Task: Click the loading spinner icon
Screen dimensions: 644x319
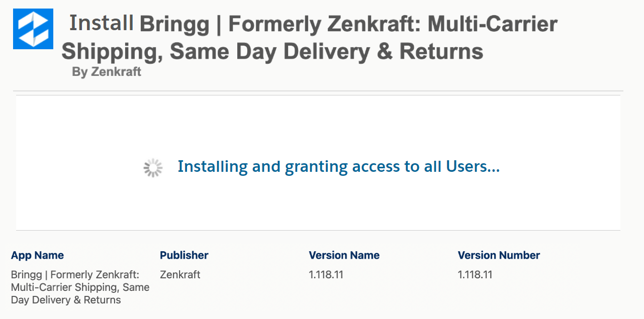Action: [153, 168]
